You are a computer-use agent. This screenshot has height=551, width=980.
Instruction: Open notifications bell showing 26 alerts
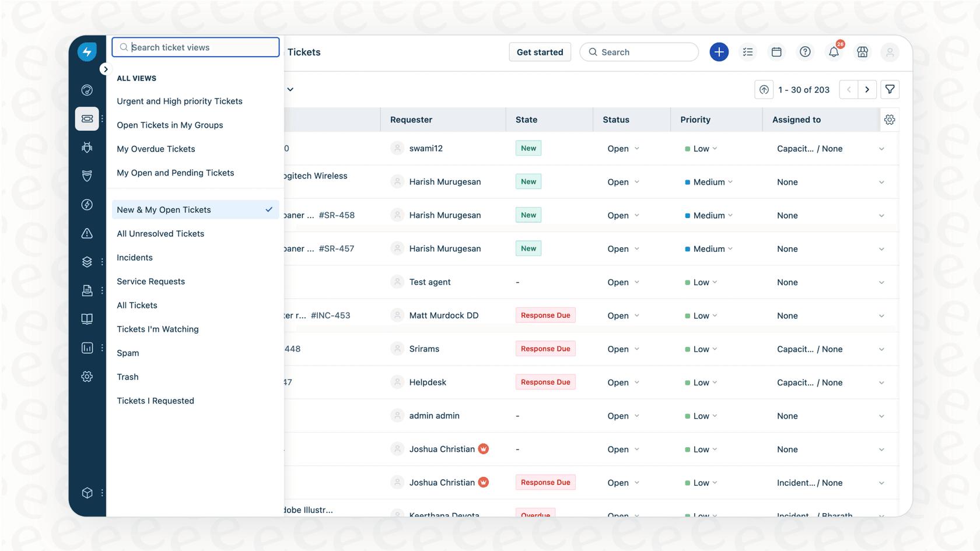[x=834, y=52]
